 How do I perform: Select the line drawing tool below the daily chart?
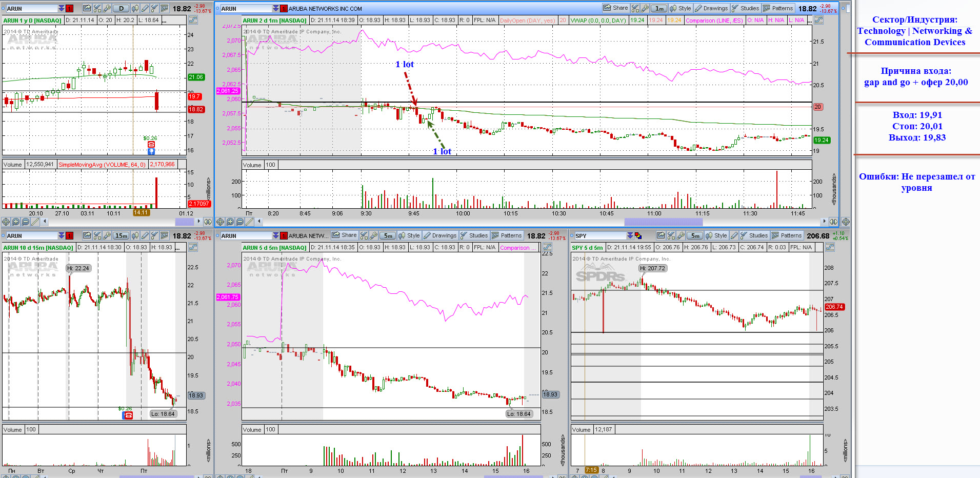(35, 222)
